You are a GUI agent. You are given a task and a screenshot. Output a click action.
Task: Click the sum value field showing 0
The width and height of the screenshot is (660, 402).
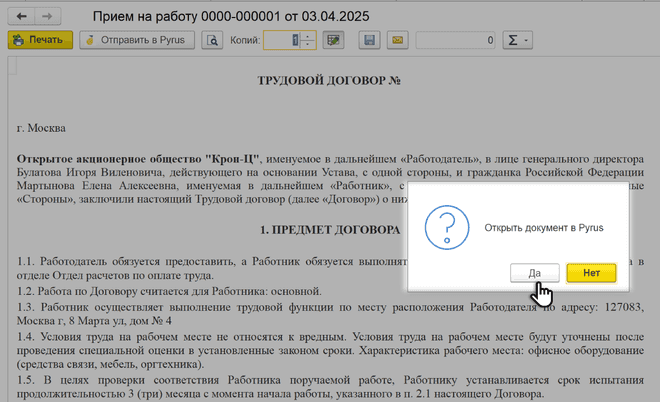455,41
